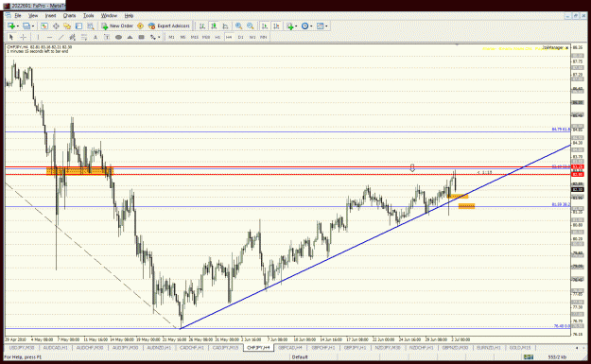Screen dimensions: 591x364
Task: Click the Zoom In magnifier icon
Action: pyautogui.click(x=238, y=26)
